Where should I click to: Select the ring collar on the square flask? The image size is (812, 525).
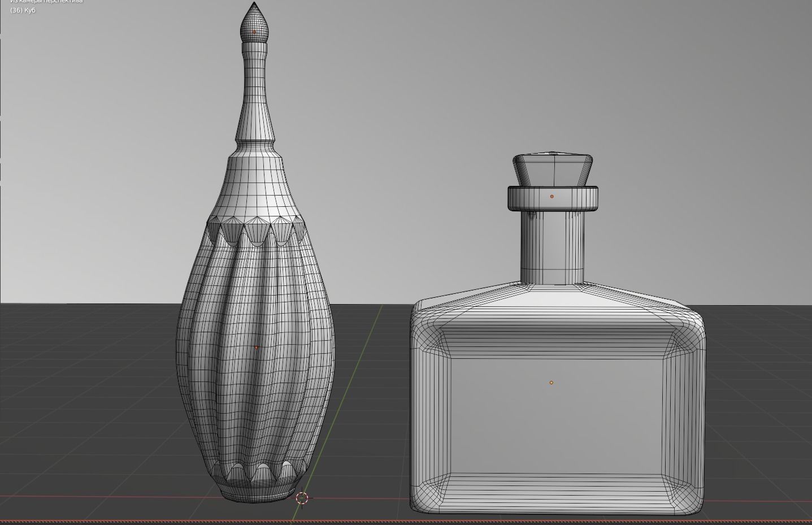coord(553,198)
